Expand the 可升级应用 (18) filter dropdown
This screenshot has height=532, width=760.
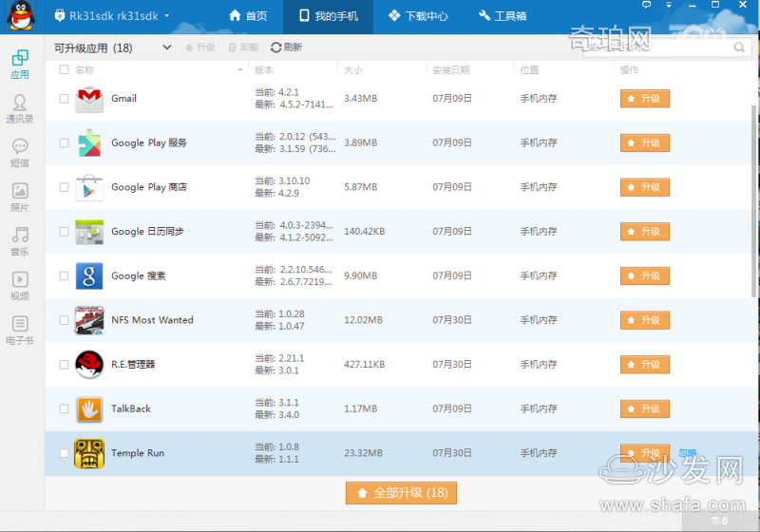coord(112,47)
